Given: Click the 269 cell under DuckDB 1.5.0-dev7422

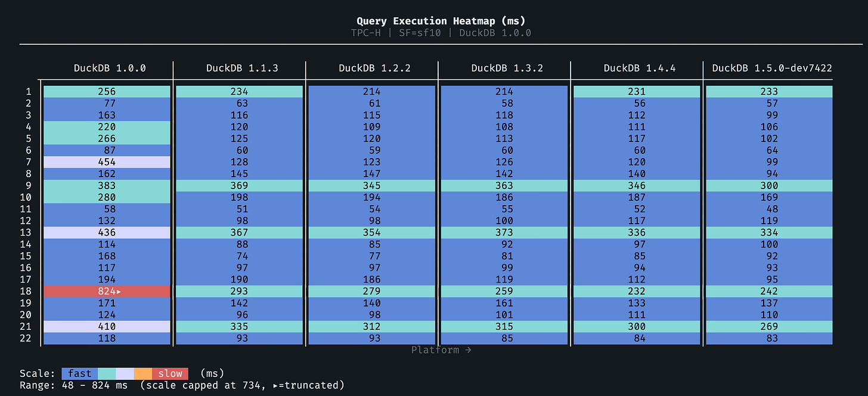Looking at the screenshot, I should 769,327.
